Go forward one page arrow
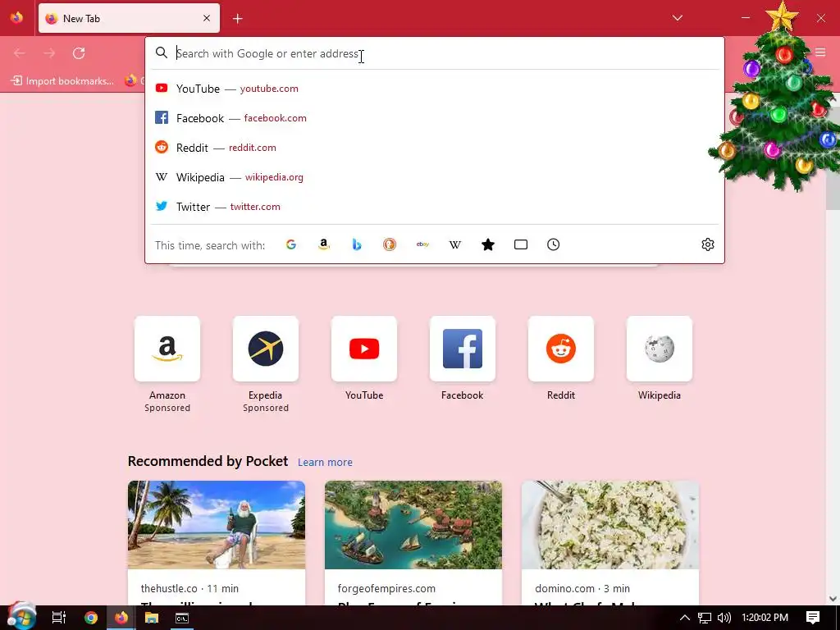Screen dimensions: 840x630 (x=49, y=53)
